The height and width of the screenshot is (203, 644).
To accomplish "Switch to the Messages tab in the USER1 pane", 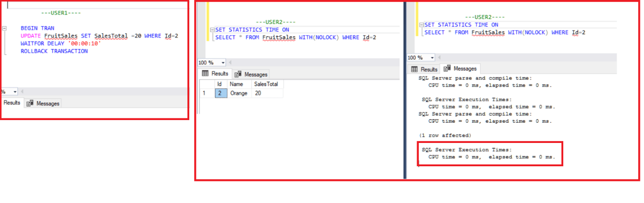I will pyautogui.click(x=43, y=103).
